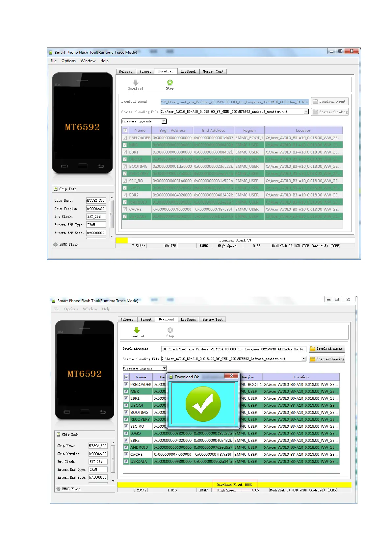Viewport: 392px width, 554px height.
Task: Click Scatter-loading button in 5% progress window
Action: coord(330,112)
